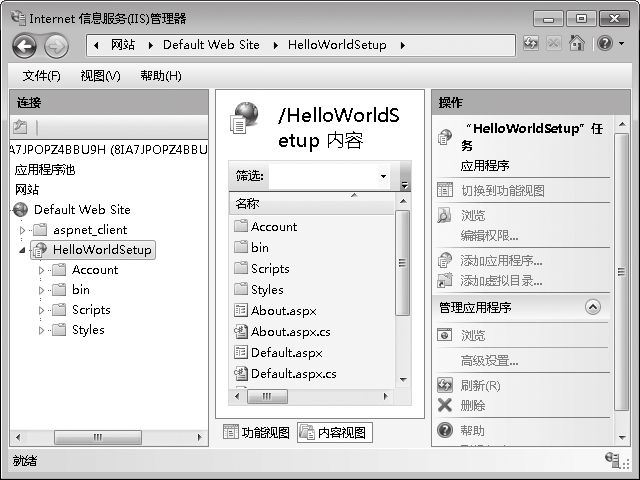Click the Default.aspx file icon
The height and width of the screenshot is (480, 640).
pos(241,352)
